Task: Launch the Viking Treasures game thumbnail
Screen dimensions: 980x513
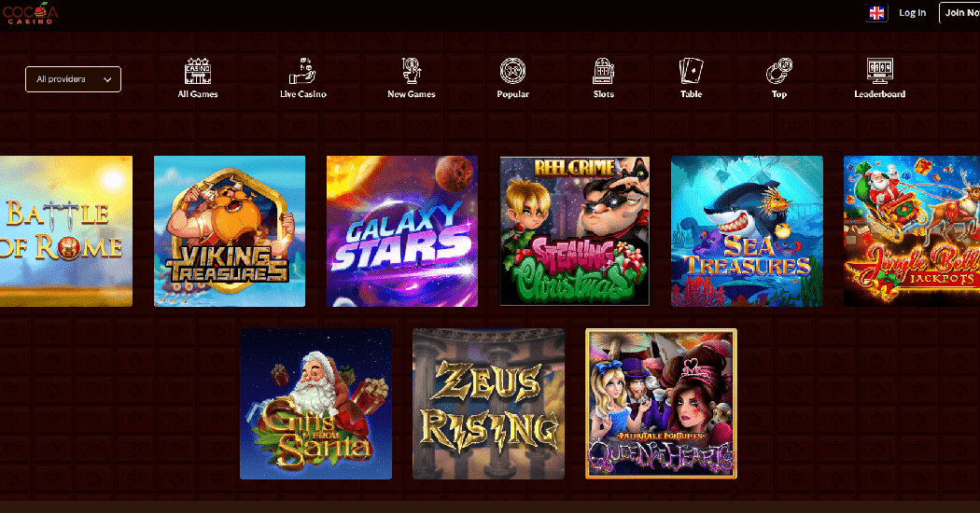Action: (x=230, y=231)
